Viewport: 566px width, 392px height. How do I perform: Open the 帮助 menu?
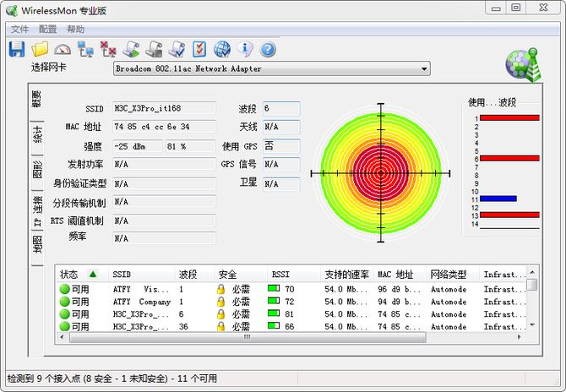coord(76,30)
